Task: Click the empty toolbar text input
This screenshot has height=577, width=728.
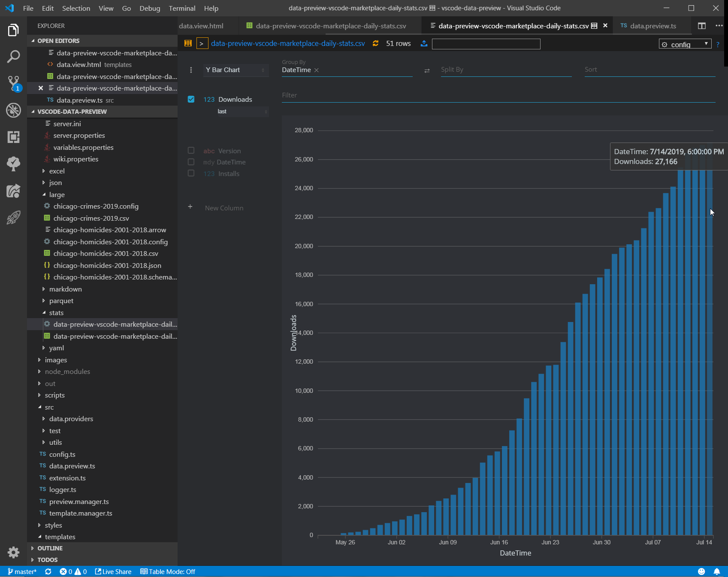Action: [x=486, y=44]
